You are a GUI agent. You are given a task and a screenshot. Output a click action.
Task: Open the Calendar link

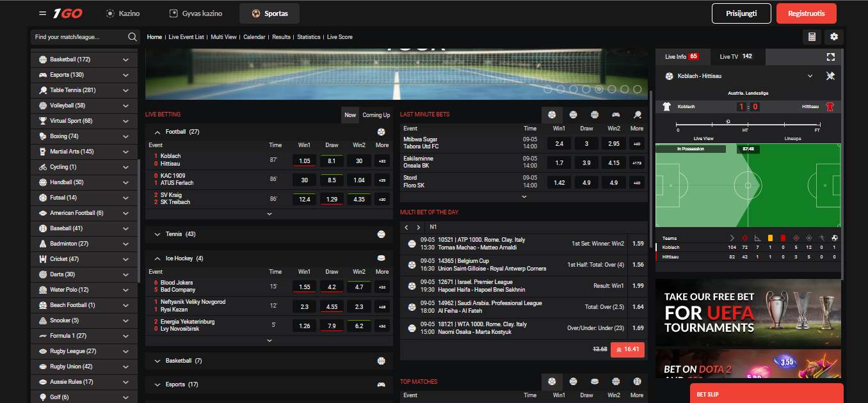point(254,37)
